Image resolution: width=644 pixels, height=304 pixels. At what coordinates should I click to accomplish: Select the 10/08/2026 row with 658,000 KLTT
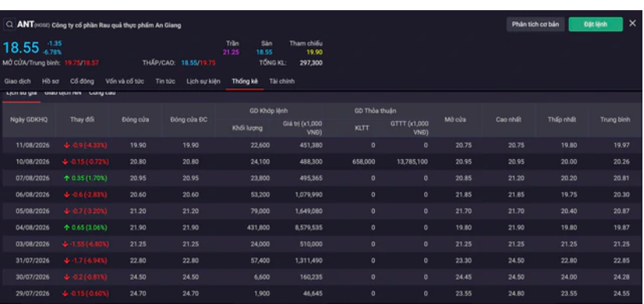pos(322,161)
